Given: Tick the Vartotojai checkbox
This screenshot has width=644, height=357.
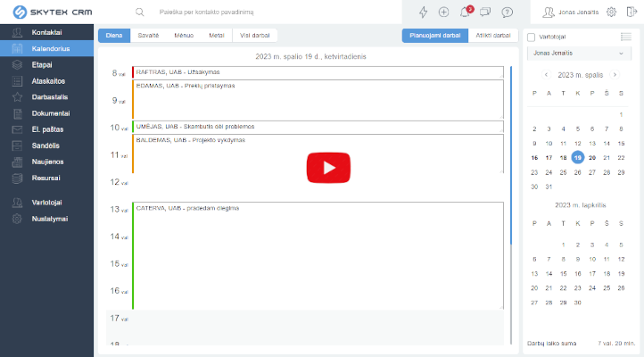Looking at the screenshot, I should click(532, 37).
